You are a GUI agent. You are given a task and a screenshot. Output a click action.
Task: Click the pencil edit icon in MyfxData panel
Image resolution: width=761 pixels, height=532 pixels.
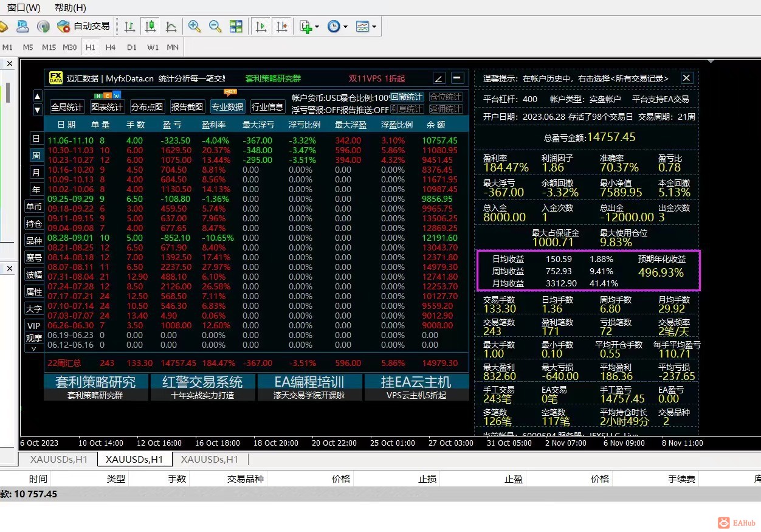pos(439,78)
